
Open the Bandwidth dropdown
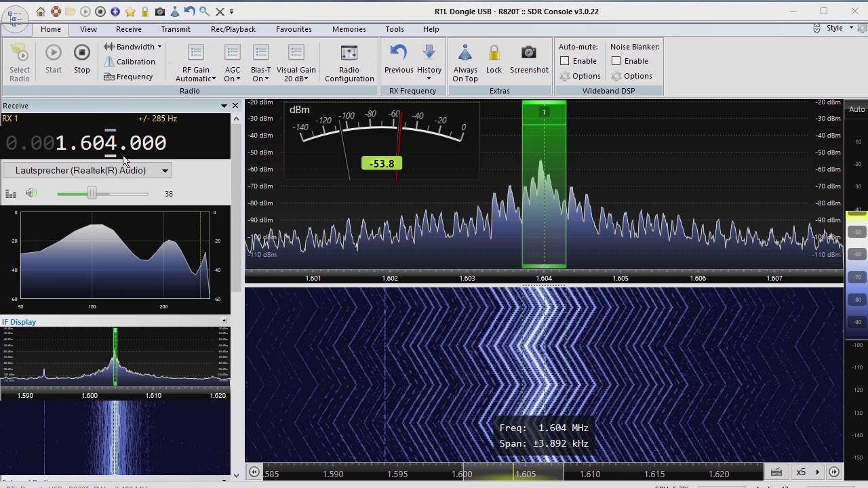coord(133,47)
